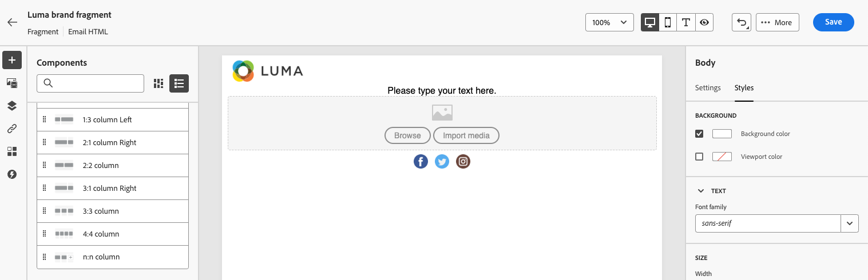The image size is (868, 280).
Task: Open the lightning bolt conditional content icon
Action: [12, 174]
